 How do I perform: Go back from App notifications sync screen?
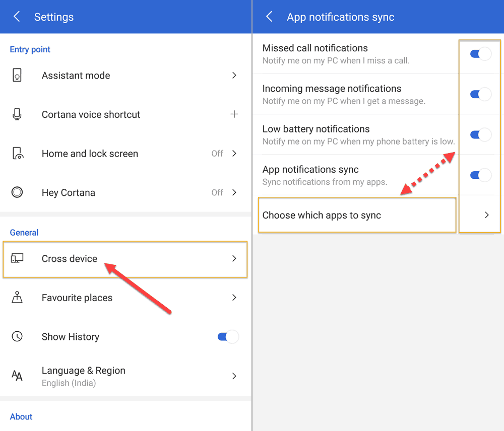point(269,17)
